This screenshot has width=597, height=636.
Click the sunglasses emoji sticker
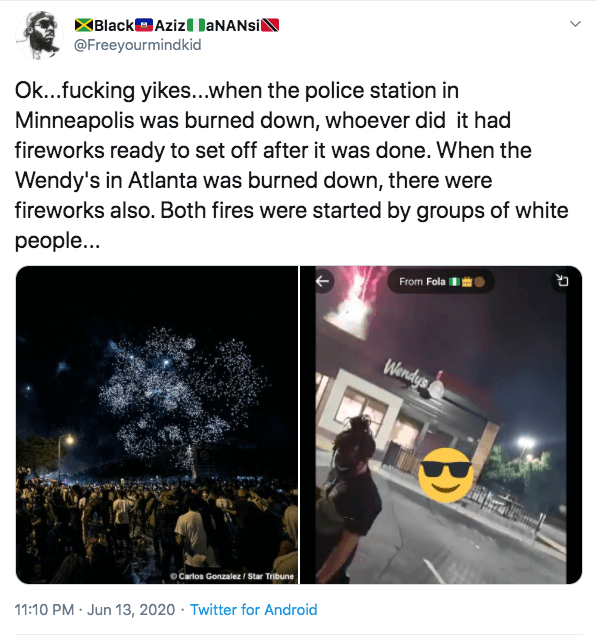click(446, 475)
